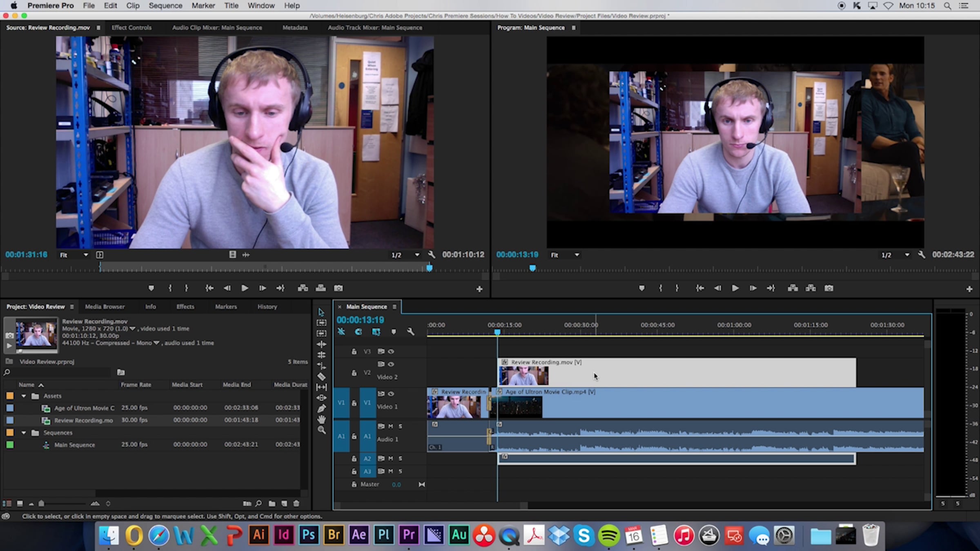Click New Bin icon in Project panel
Viewport: 980px width, 551px height.
click(x=272, y=504)
